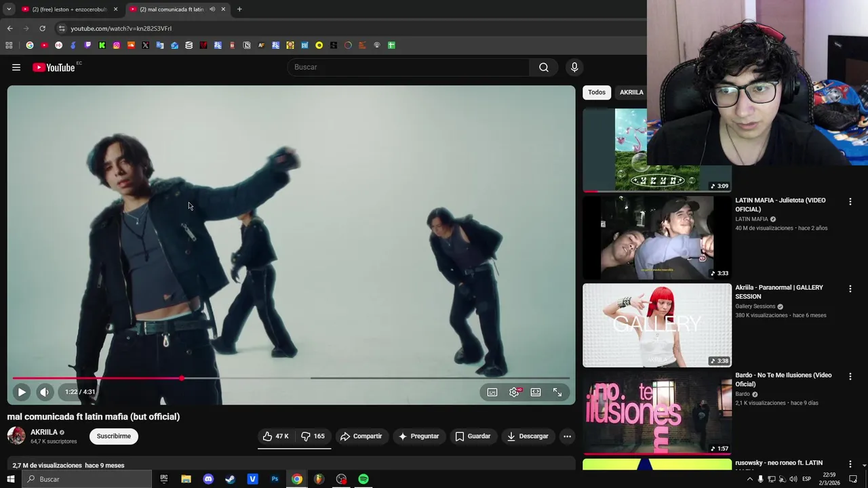Open options menu for Paranormal Gallery Session
Viewport: 868px width, 488px height.
point(850,289)
